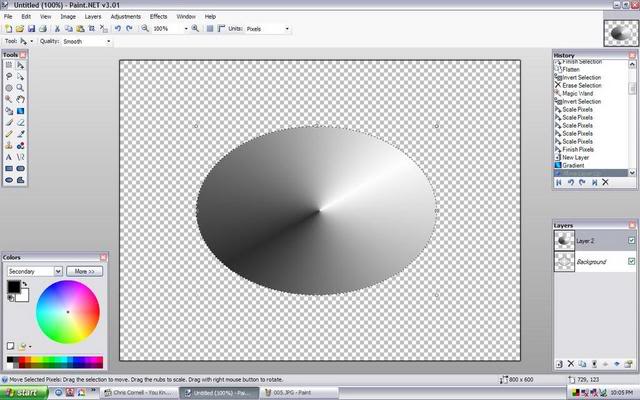640x400 pixels.
Task: Select the Eraser tool
Action: click(20, 122)
